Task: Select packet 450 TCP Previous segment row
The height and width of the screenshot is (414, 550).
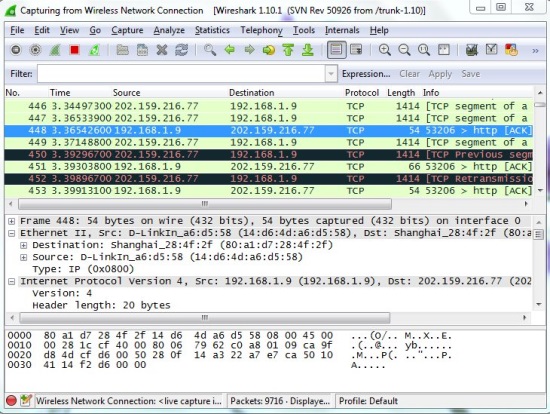Action: 269,154
